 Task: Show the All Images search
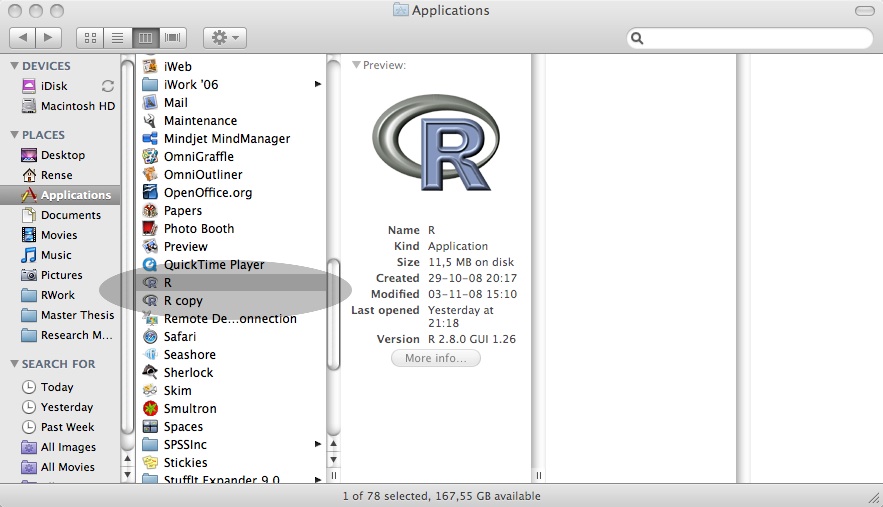tap(61, 447)
